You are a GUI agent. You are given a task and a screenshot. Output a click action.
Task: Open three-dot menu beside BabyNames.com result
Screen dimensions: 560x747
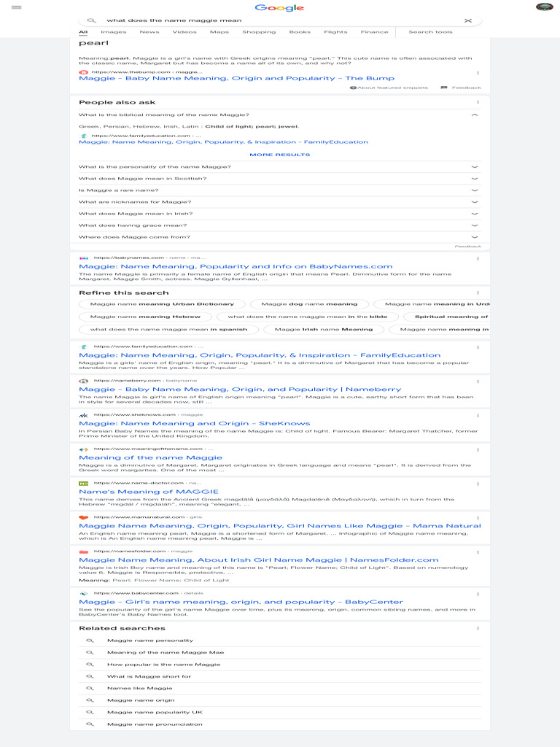point(478,259)
